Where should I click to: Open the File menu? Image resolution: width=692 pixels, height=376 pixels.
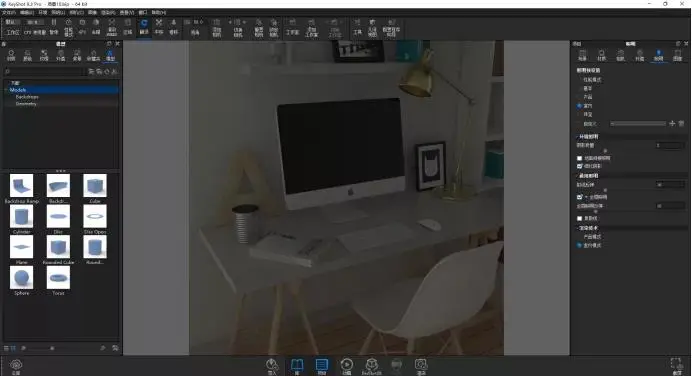point(8,12)
